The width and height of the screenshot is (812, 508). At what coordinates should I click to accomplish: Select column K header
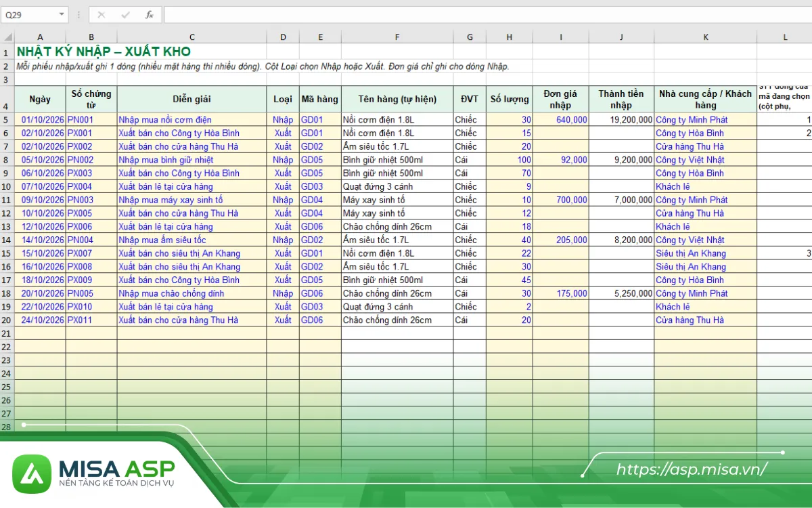pos(705,37)
